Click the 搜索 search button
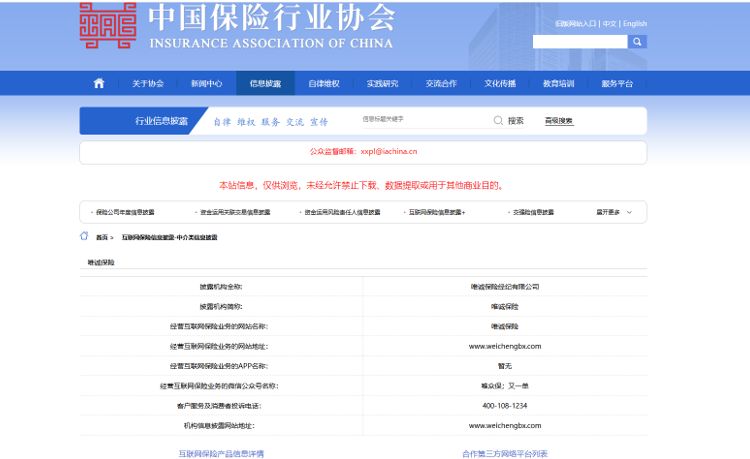This screenshot has width=750, height=459. pos(516,120)
